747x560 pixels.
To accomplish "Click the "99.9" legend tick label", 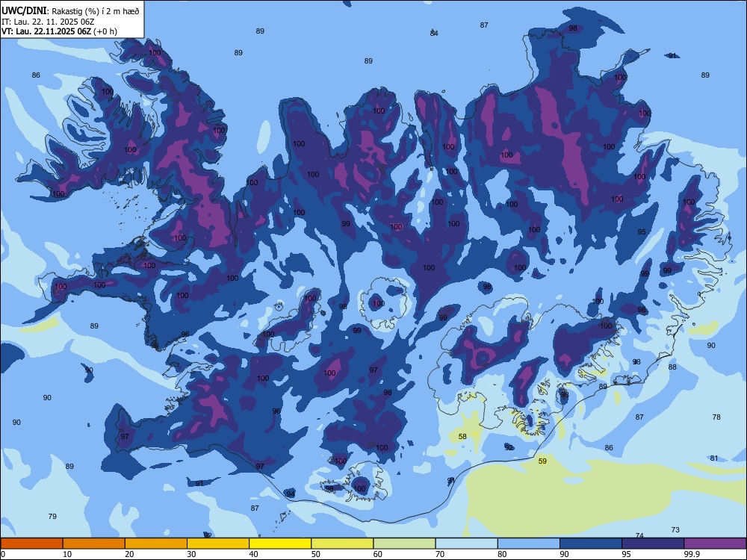I will coord(692,554).
